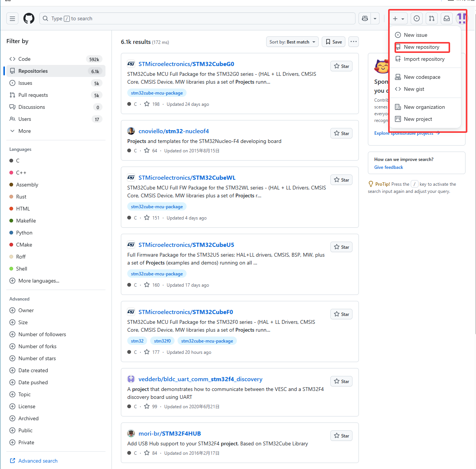The height and width of the screenshot is (469, 476).
Task: Open the Pull requests header icon
Action: [432, 18]
